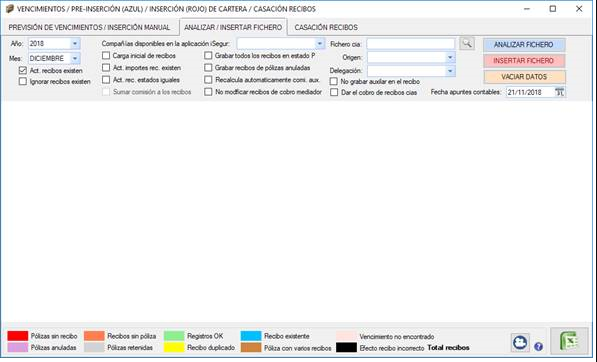Check Dar el cobro de recibos cias
597x362 pixels.
(334, 92)
